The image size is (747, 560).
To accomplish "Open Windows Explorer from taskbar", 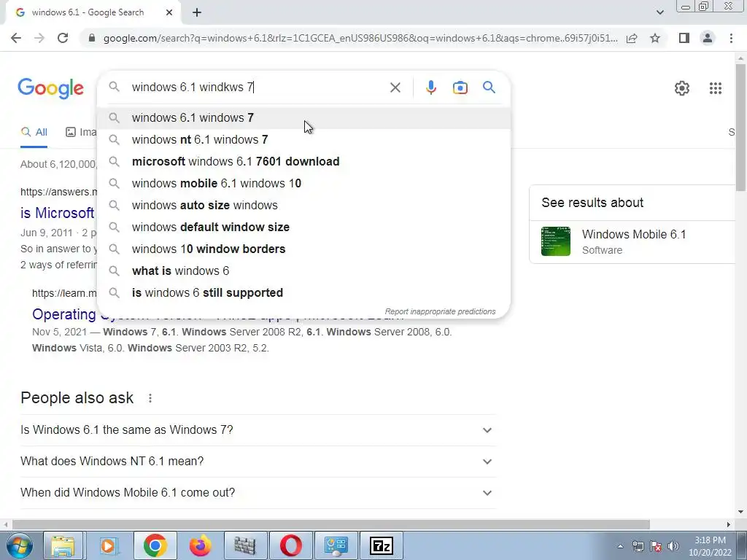I will point(63,545).
